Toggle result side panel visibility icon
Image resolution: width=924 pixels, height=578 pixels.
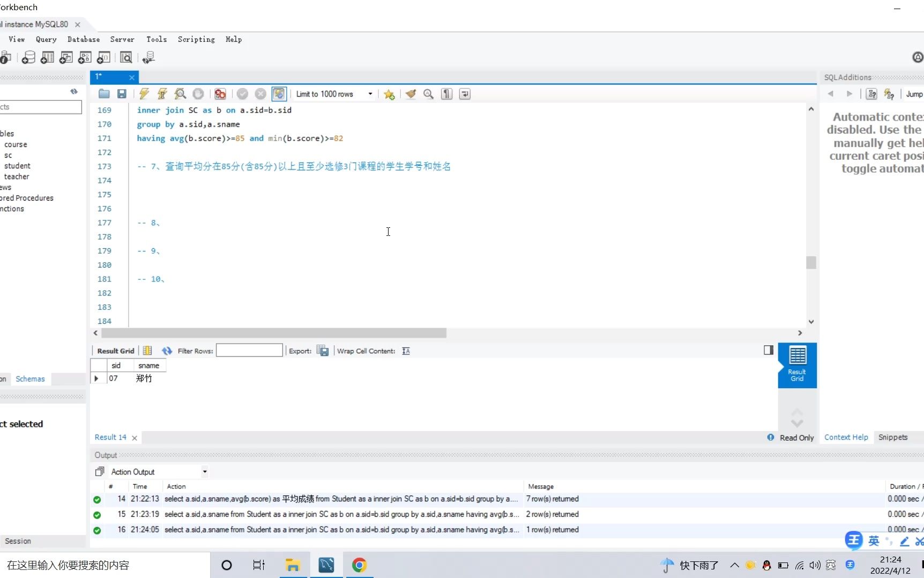(769, 350)
